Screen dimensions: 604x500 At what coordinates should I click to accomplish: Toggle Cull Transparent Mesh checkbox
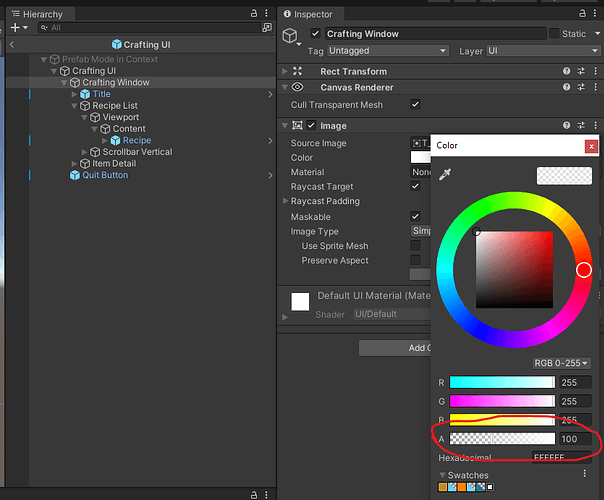[x=415, y=104]
